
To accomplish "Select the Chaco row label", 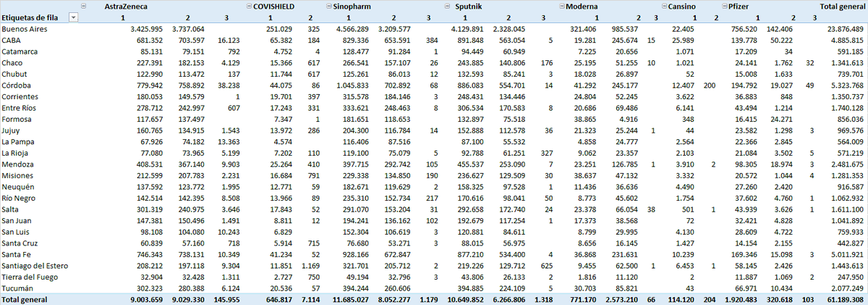I will click(x=12, y=62).
